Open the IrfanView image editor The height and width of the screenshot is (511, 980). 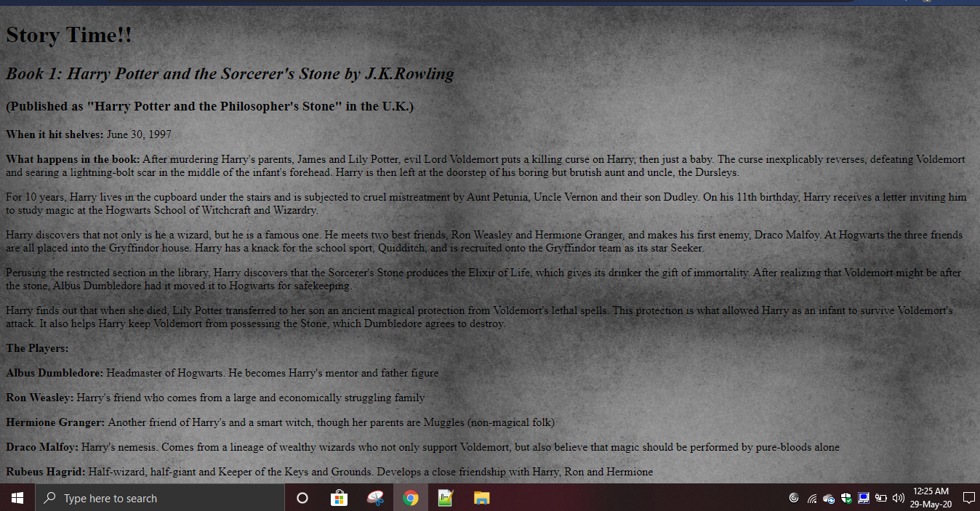pos(445,498)
